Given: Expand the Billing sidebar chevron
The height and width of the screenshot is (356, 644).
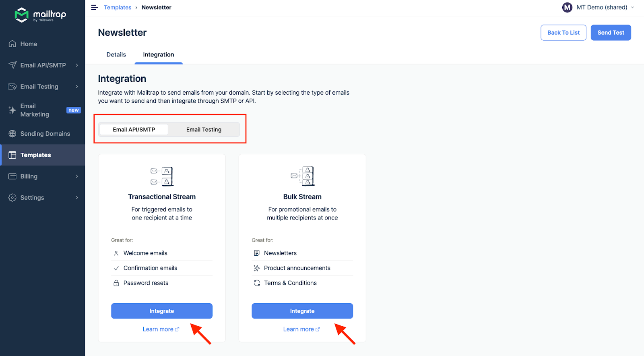Looking at the screenshot, I should coord(77,176).
